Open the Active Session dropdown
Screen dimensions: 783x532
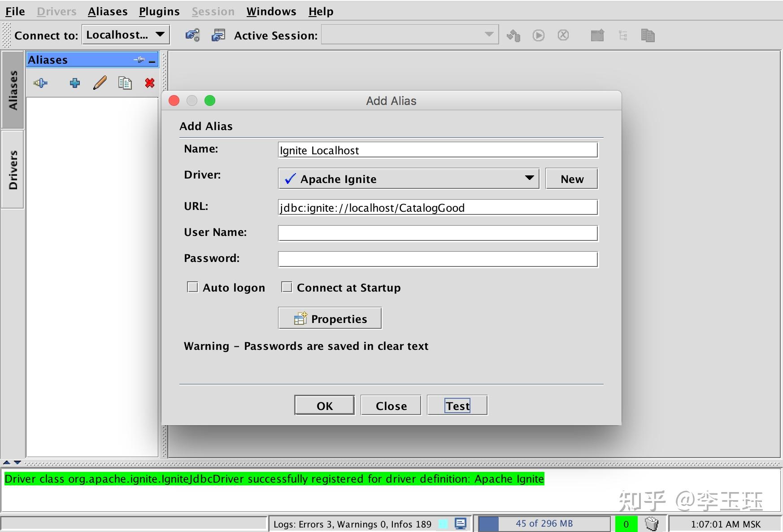(410, 35)
